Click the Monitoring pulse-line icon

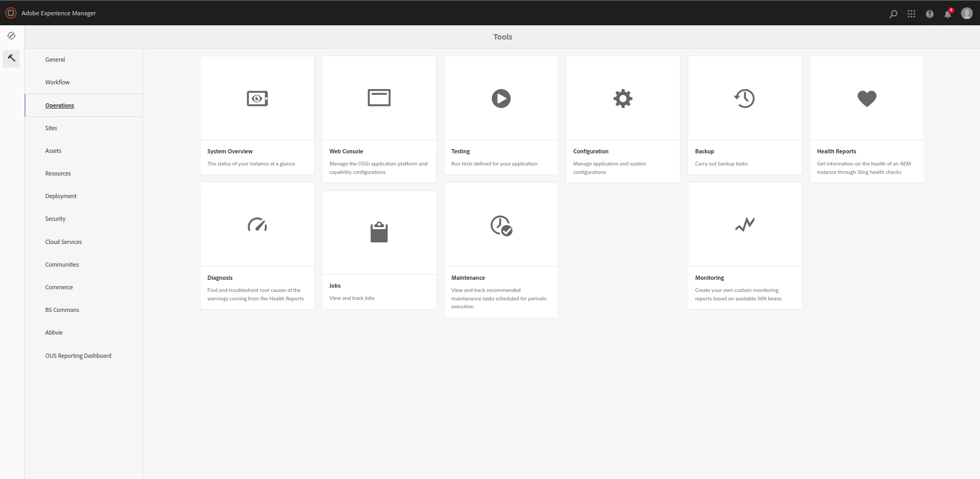tap(745, 224)
